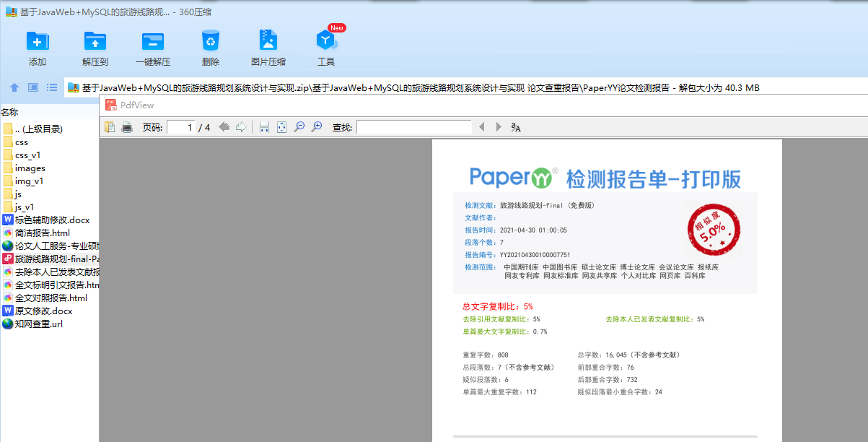Click the 总文字复制比:5% text
868x442 pixels.
[497, 306]
